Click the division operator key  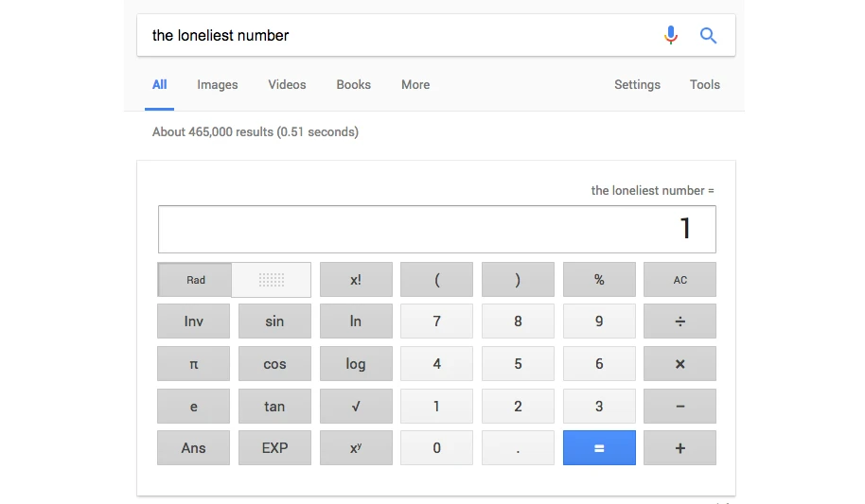[680, 322]
